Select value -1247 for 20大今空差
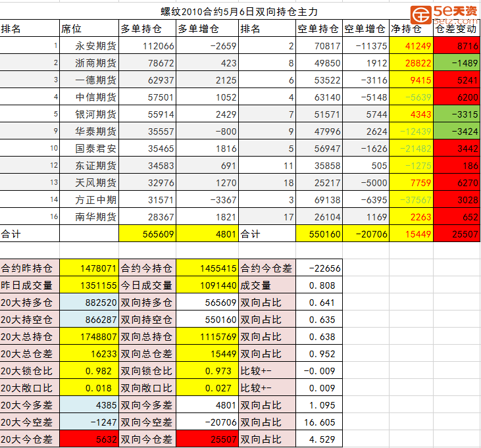Viewport: 481px width, 448px height. [x=89, y=422]
